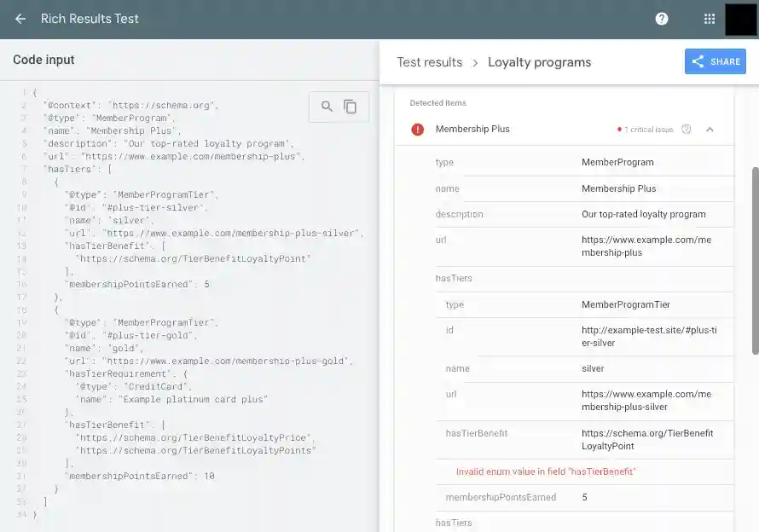Image resolution: width=759 pixels, height=532 pixels.
Task: Copy the code to clipboard
Action: pyautogui.click(x=350, y=107)
